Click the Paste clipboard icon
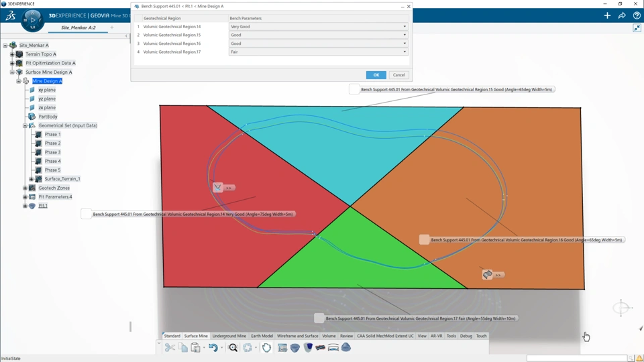Viewport: 644px width, 362px height. (x=195, y=348)
